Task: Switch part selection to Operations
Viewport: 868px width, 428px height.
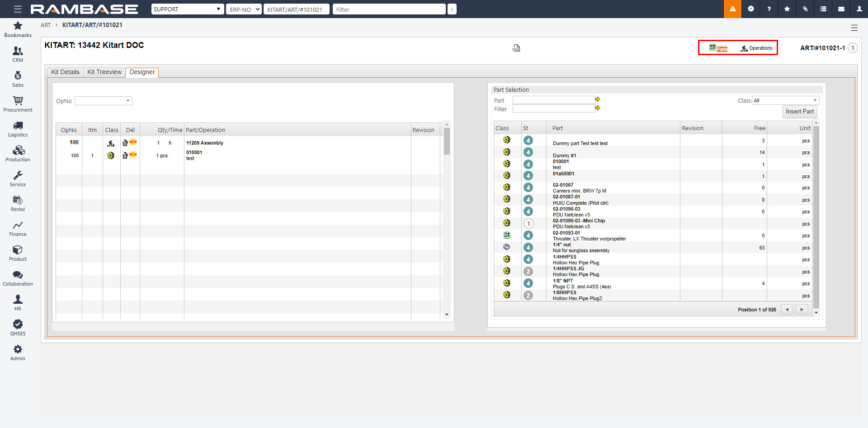Action: pos(756,48)
